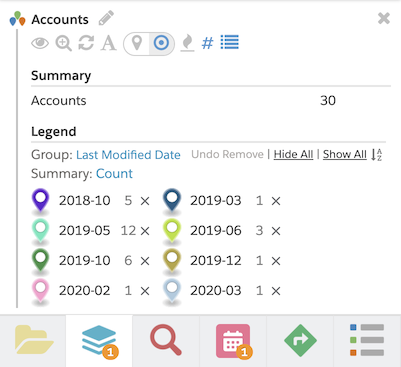Click the light blue 2020-03 marker pin

coord(172,291)
